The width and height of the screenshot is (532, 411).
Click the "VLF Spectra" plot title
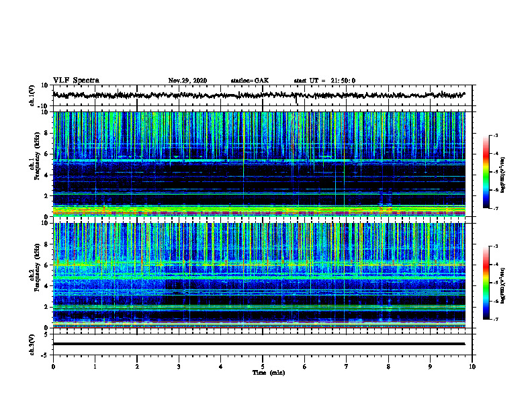coord(76,81)
